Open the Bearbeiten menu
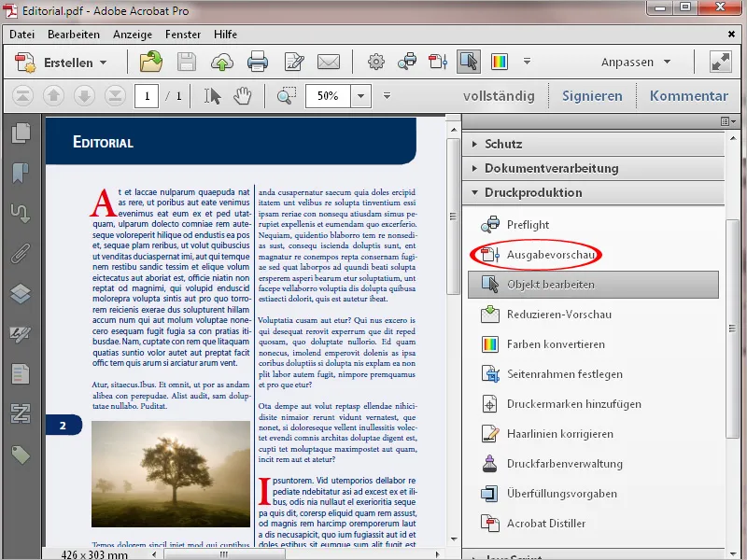This screenshot has width=747, height=560. (74, 35)
